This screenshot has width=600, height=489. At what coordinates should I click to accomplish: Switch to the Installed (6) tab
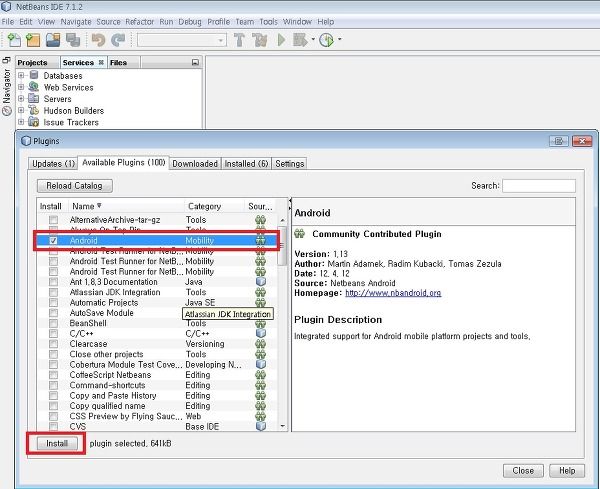click(x=246, y=164)
